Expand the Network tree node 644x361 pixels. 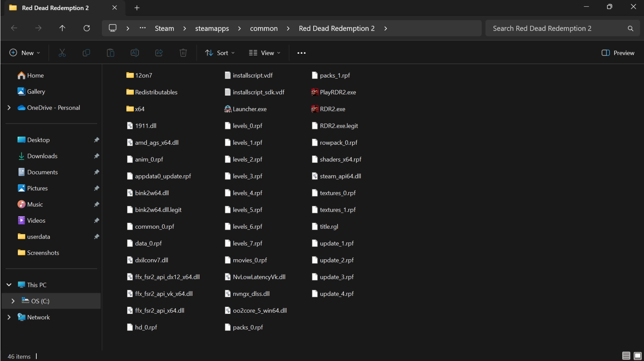pos(9,317)
